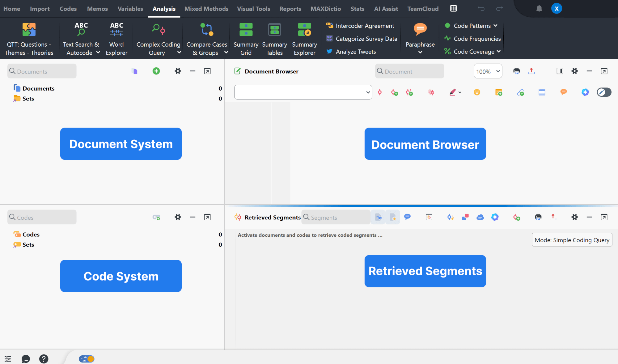Open Code System settings gear
The image size is (618, 364).
coord(178,217)
